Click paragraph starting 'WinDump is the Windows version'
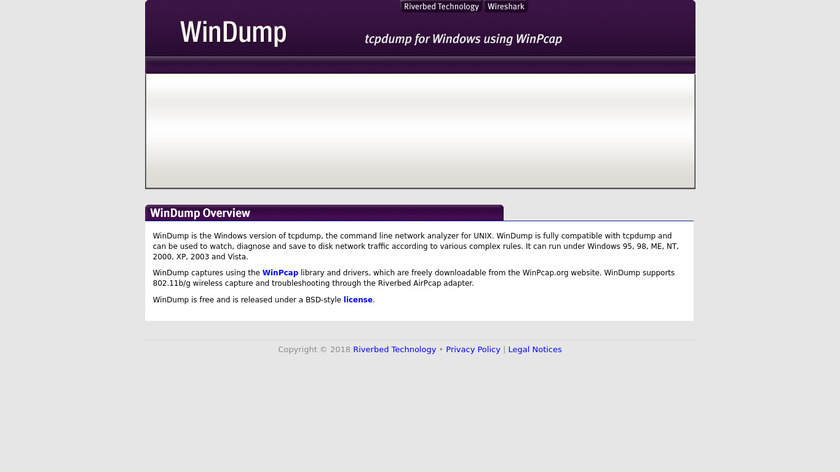Image resolution: width=840 pixels, height=472 pixels. click(x=416, y=246)
